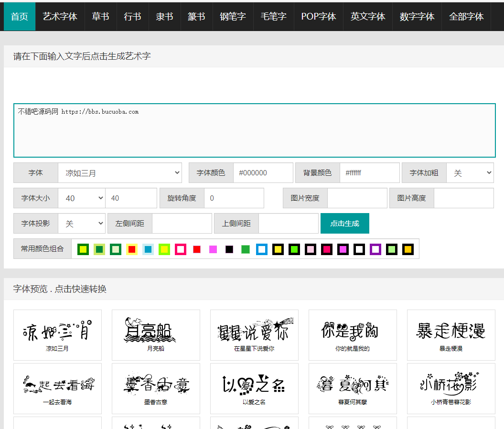
Task: Expand the 字体加粗 bold dropdown
Action: pos(470,173)
